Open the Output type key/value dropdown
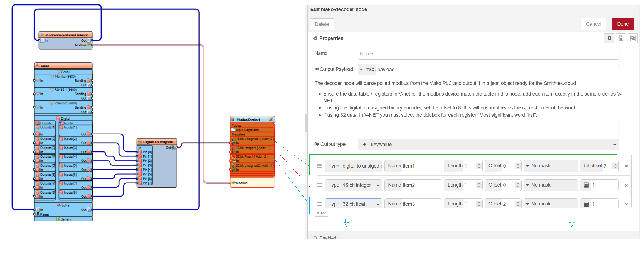 click(x=488, y=145)
